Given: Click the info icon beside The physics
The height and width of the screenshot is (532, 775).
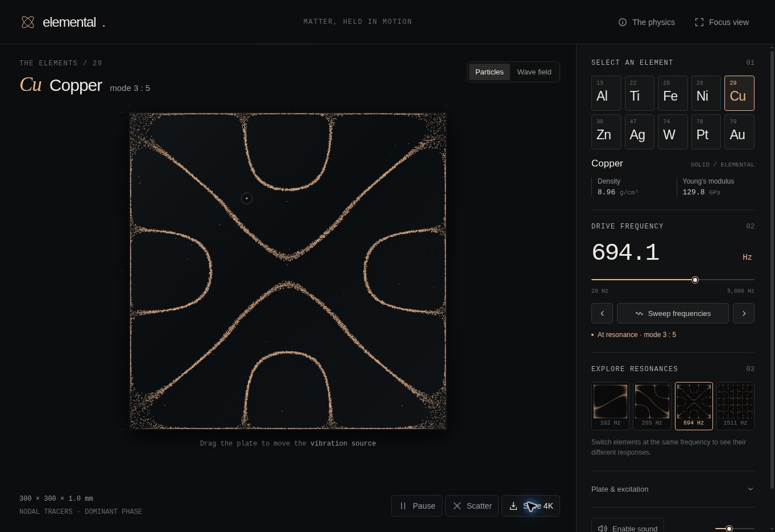Looking at the screenshot, I should pyautogui.click(x=623, y=22).
